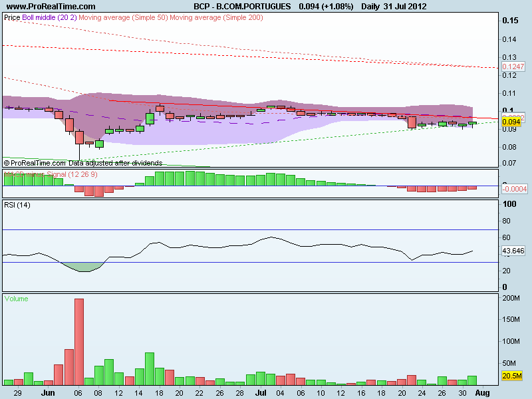Viewport: 532px width, 399px height.
Task: Click the 0.094 (+1.08%) quote in header
Action: tap(326, 7)
